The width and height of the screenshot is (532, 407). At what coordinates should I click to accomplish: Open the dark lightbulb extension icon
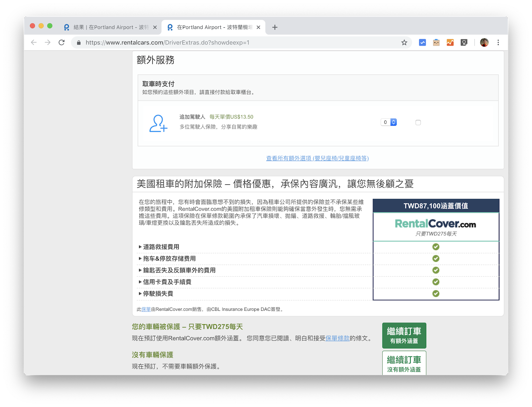click(464, 43)
